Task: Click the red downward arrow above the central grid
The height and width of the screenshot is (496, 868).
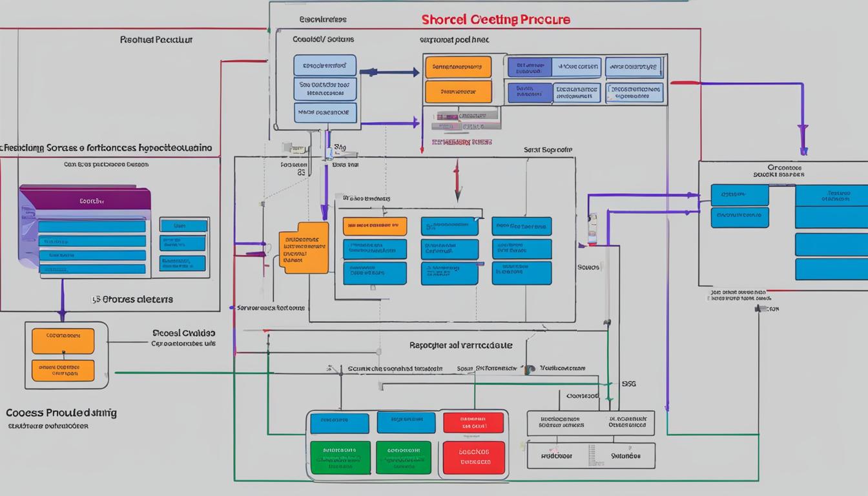Action: pos(457,181)
